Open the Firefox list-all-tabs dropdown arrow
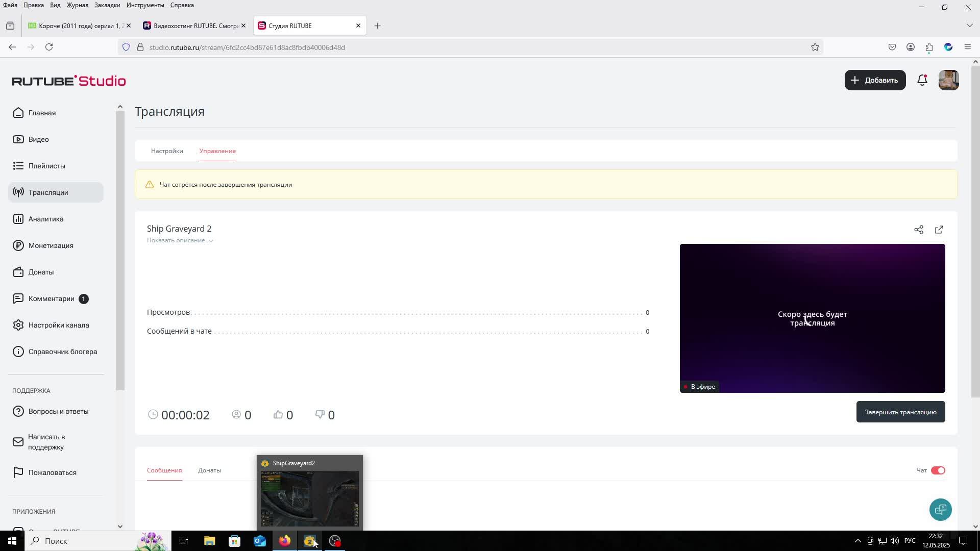This screenshot has height=551, width=980. [969, 26]
